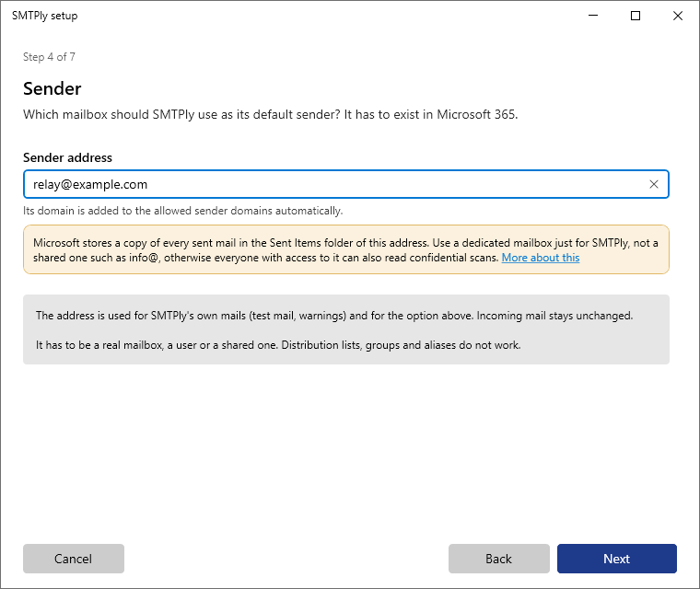Click the 'Step 4 of 7' text
Image resolution: width=700 pixels, height=589 pixels.
click(49, 57)
